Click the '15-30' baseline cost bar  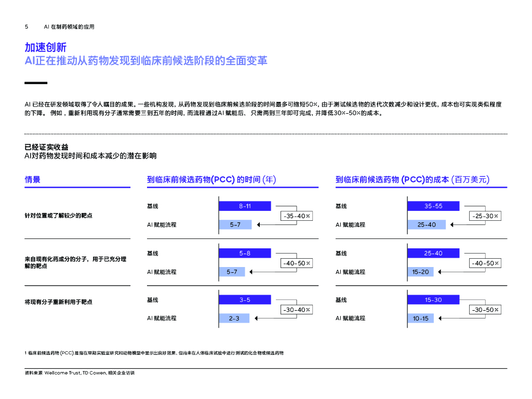[x=434, y=300]
